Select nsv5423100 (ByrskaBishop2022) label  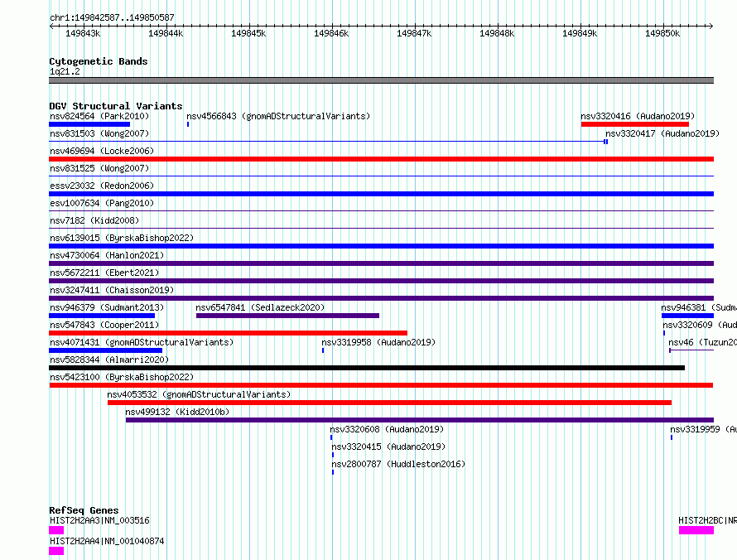(122, 377)
